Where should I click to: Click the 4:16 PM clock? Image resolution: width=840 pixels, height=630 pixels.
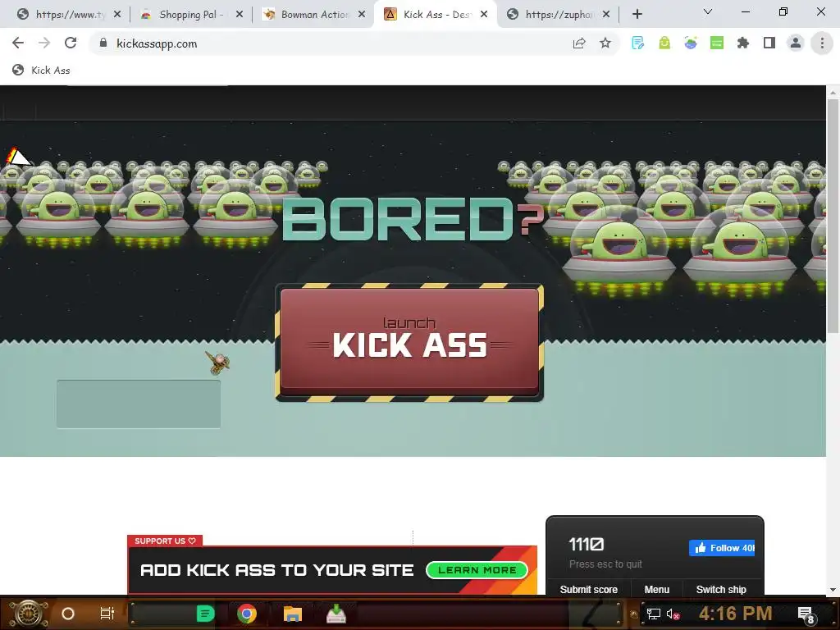[x=736, y=614]
